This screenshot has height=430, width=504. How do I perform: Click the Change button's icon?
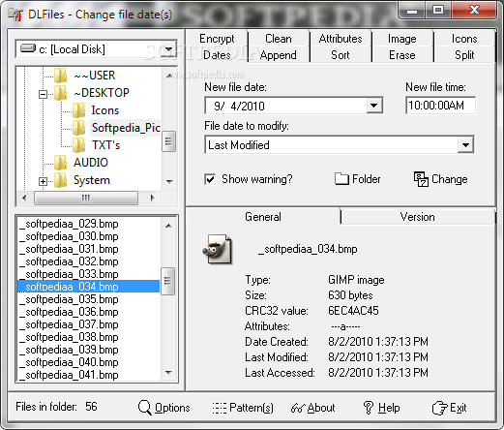click(421, 179)
